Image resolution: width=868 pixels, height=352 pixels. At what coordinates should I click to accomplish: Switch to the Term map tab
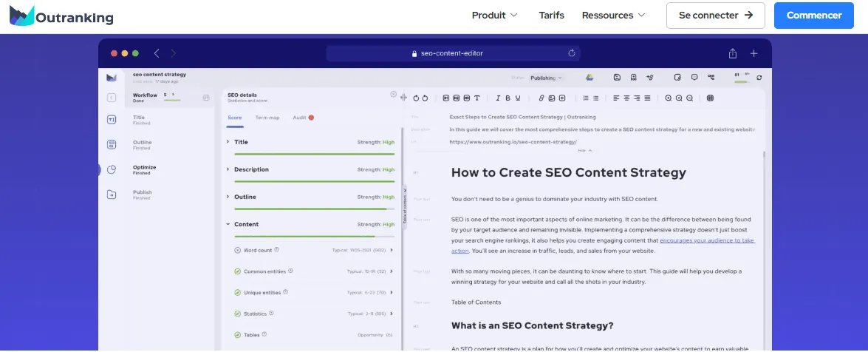(267, 118)
